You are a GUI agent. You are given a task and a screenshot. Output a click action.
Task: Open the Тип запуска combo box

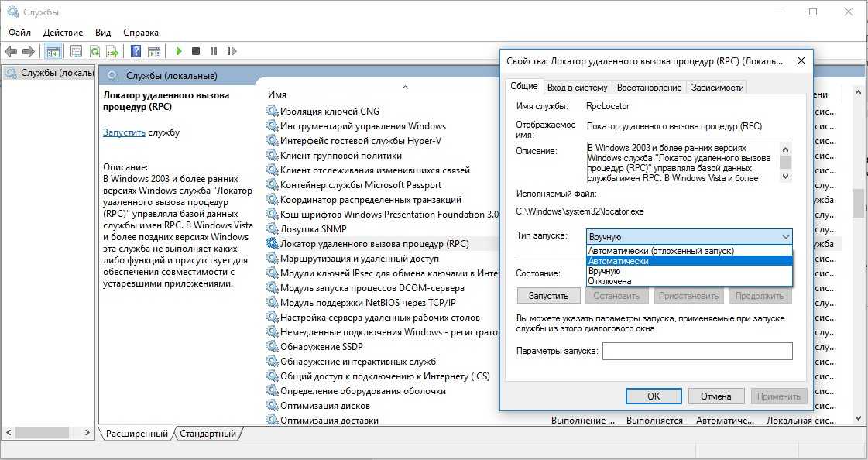(x=689, y=237)
